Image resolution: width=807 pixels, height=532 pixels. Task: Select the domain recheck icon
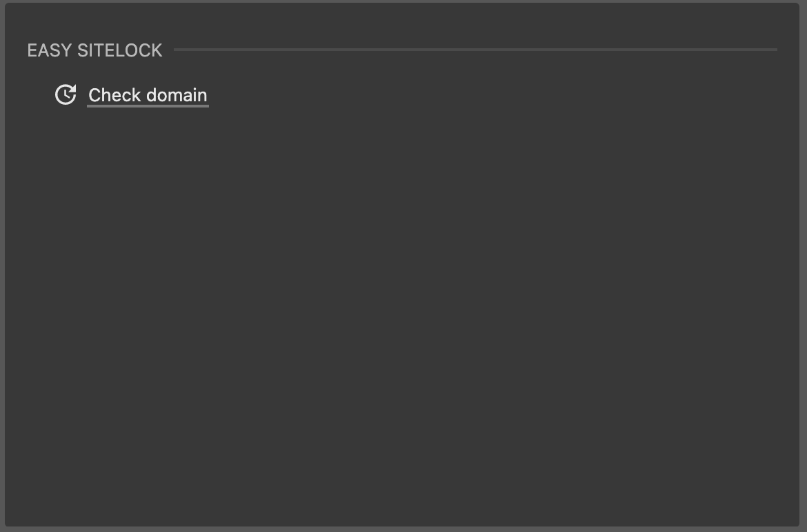[x=66, y=94]
